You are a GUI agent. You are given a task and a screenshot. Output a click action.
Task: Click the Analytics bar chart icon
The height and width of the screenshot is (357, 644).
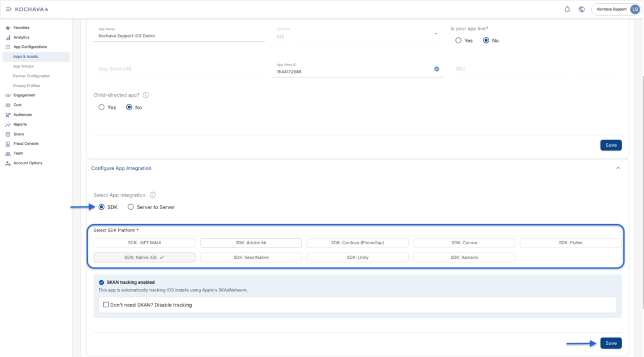point(8,37)
